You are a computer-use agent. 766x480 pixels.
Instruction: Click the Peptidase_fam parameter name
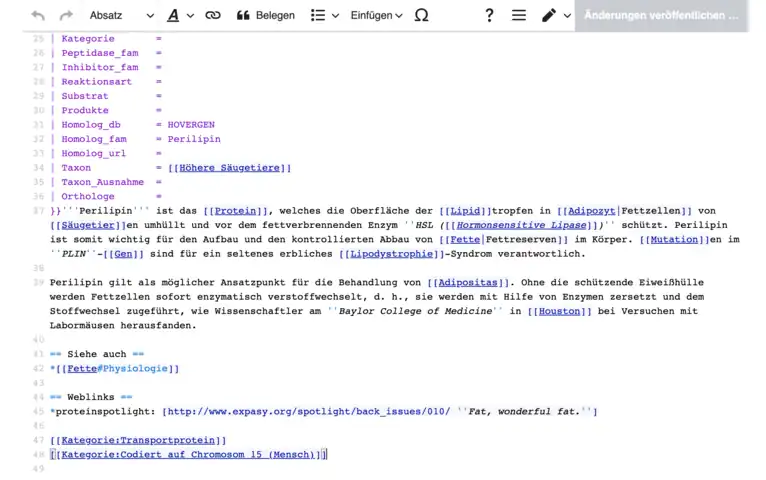pos(100,53)
